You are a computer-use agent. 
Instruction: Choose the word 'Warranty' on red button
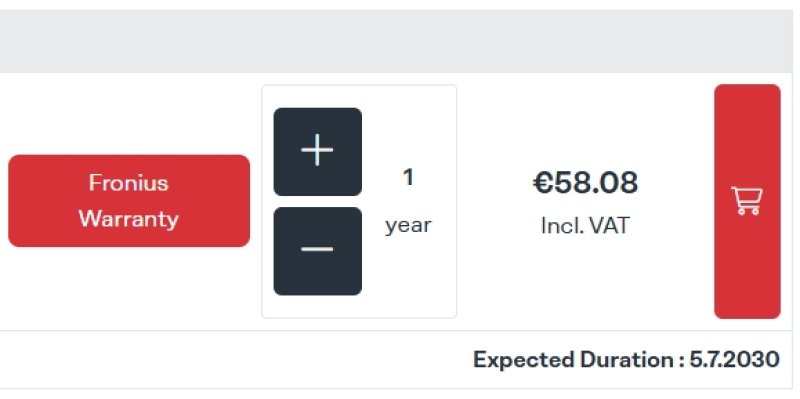(129, 219)
